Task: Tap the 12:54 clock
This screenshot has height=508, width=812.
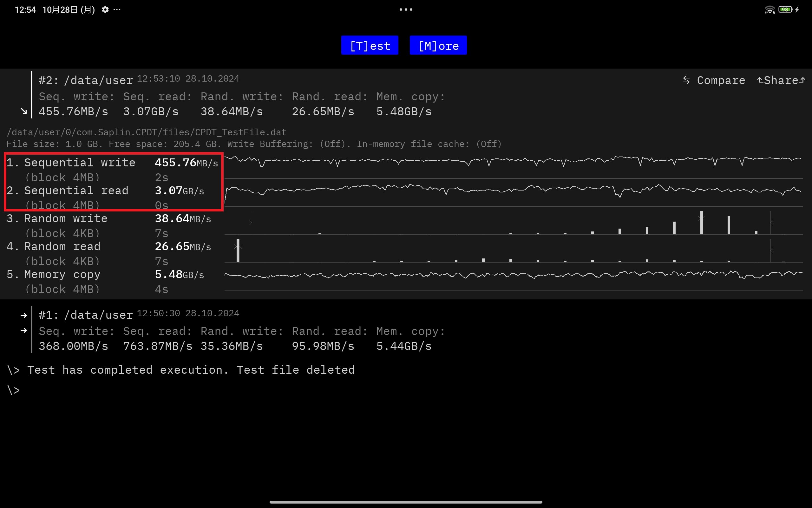Action: pos(25,10)
